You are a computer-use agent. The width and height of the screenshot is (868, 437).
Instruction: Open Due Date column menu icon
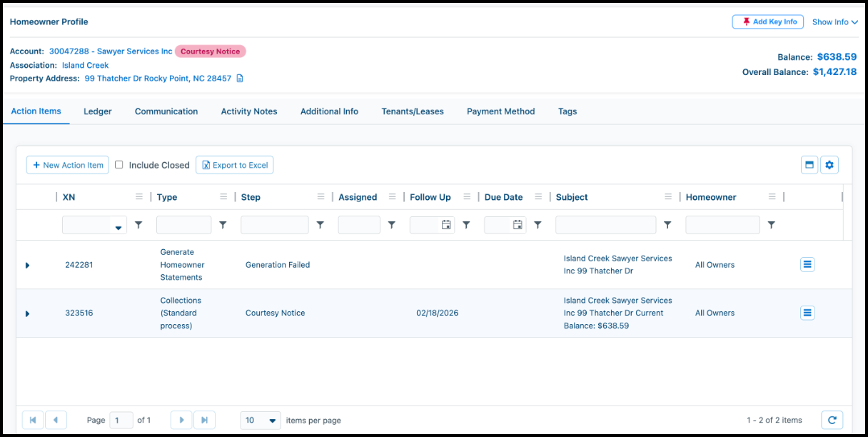point(538,197)
